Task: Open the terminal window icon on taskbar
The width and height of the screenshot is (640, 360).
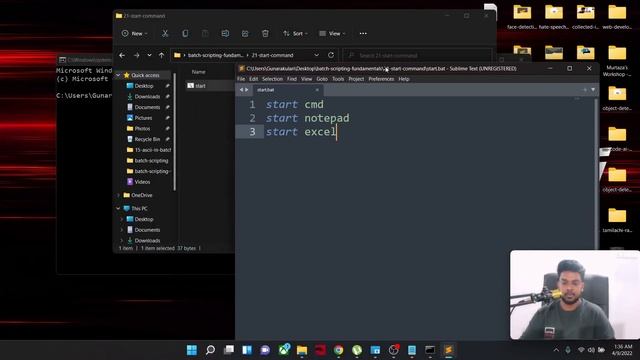Action: pos(430,350)
